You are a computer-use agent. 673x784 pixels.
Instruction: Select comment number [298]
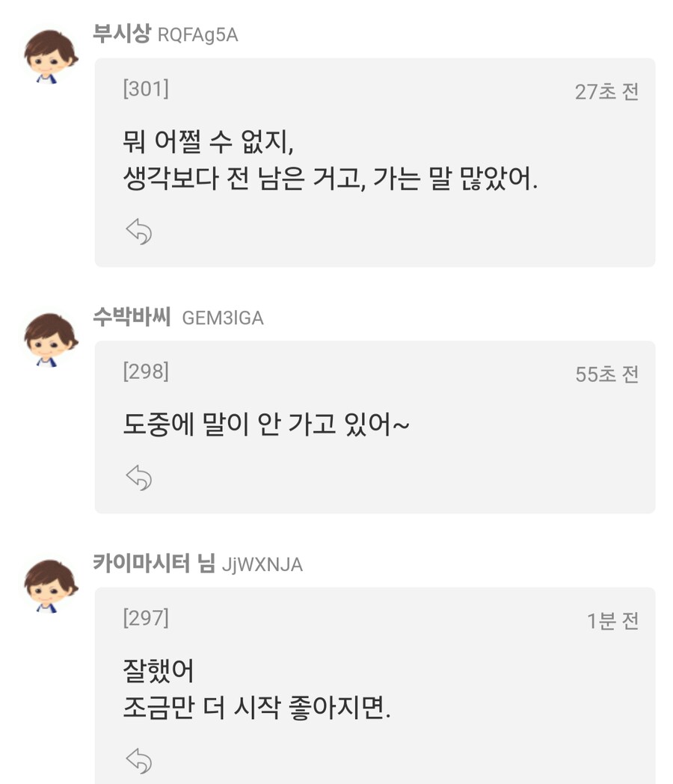click(146, 371)
